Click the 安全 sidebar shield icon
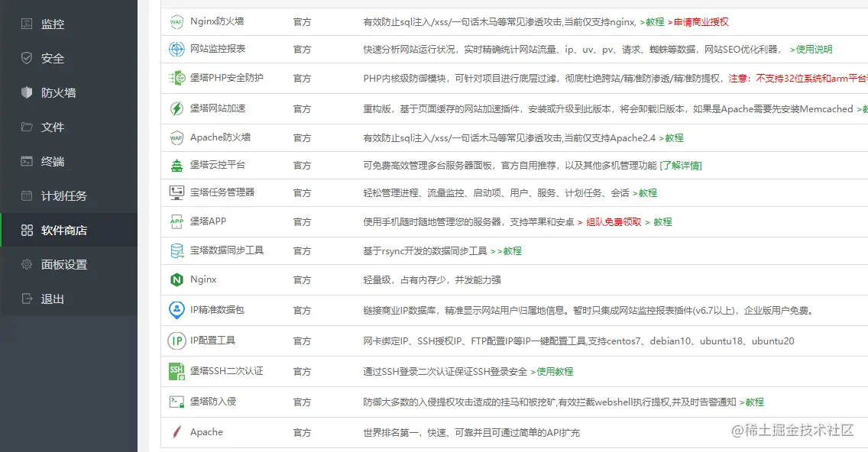The width and height of the screenshot is (868, 452). pos(27,58)
